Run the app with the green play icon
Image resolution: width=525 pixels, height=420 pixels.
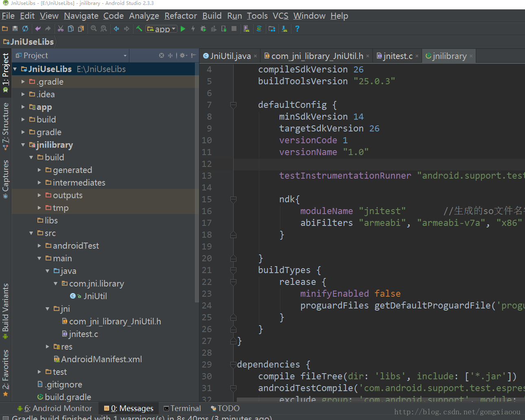[183, 28]
